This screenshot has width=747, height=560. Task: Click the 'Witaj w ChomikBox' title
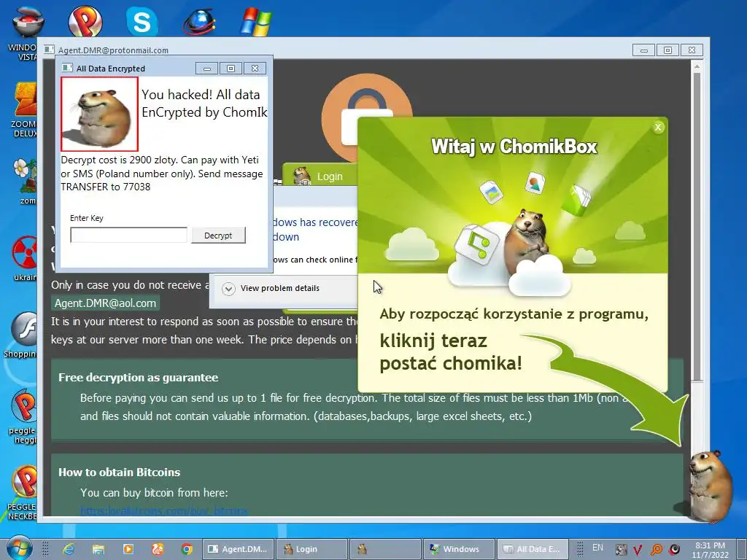(x=514, y=146)
